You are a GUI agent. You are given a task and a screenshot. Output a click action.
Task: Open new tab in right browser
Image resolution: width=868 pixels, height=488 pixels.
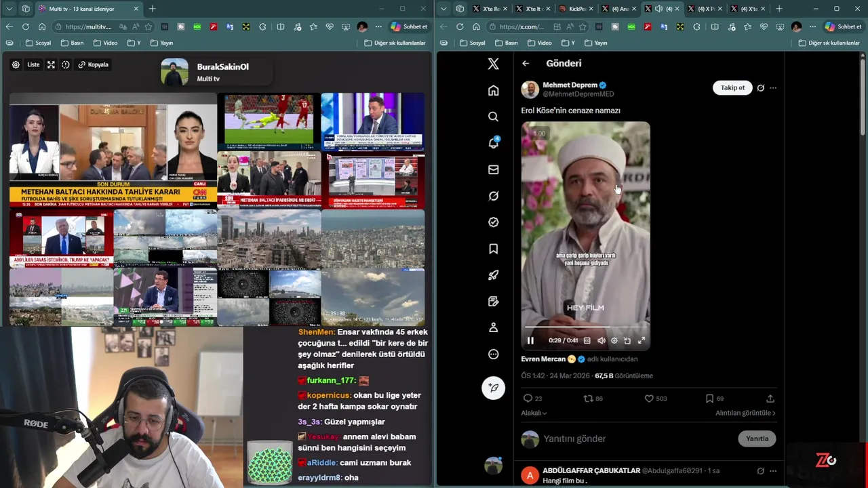click(x=778, y=9)
